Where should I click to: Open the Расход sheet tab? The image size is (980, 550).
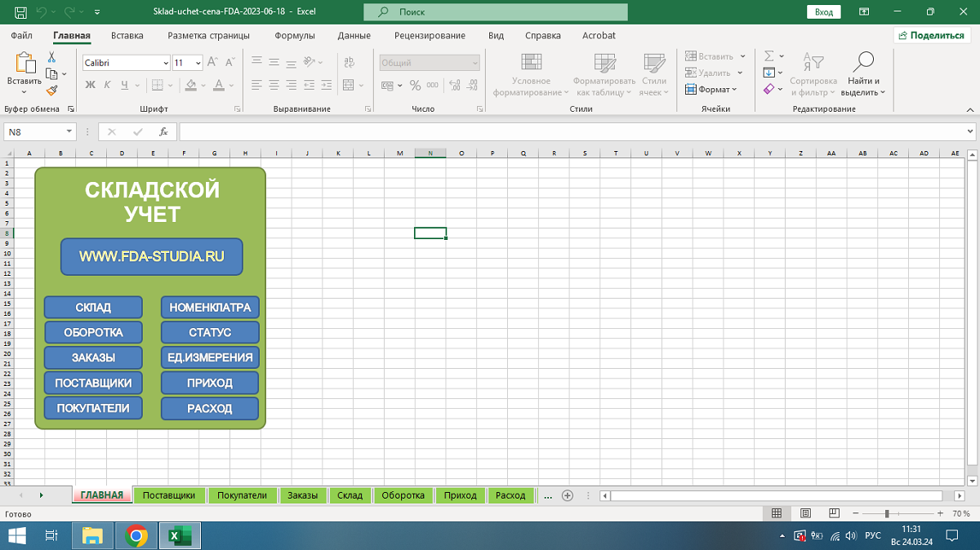click(x=510, y=495)
